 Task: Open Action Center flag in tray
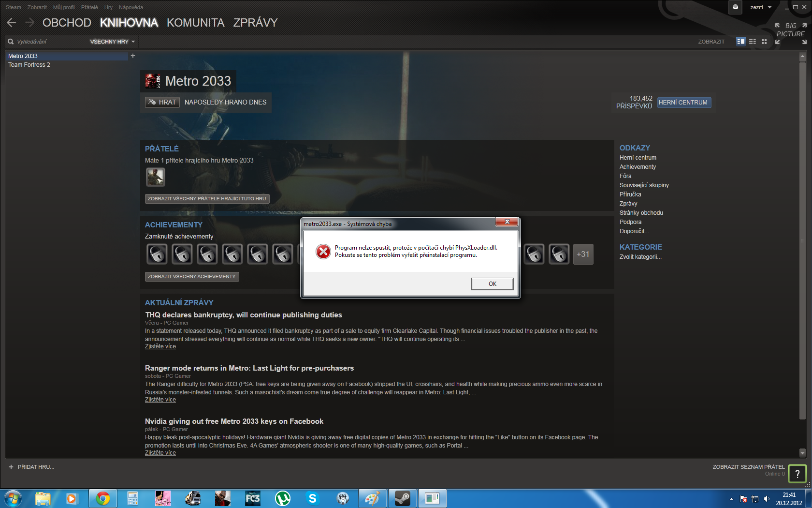point(743,499)
